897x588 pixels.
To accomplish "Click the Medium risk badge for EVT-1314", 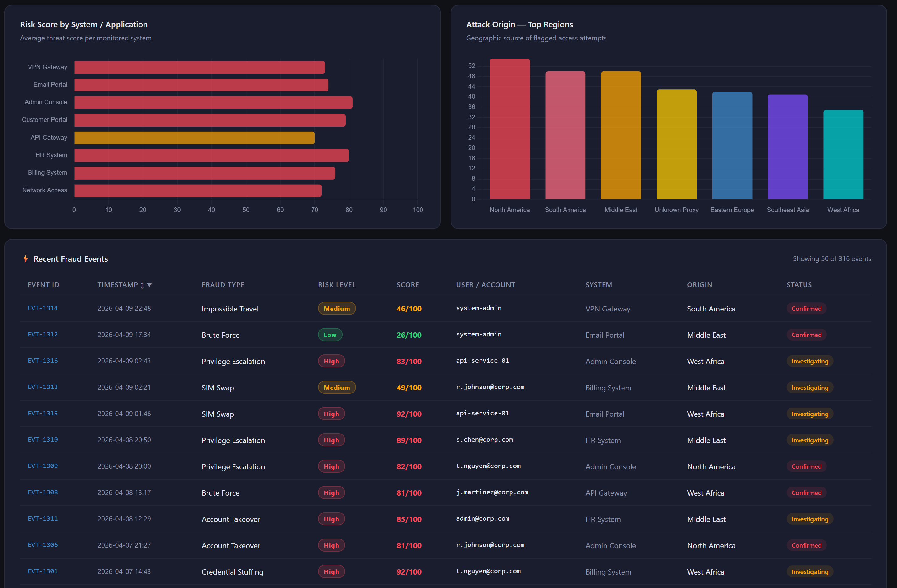I will point(337,309).
